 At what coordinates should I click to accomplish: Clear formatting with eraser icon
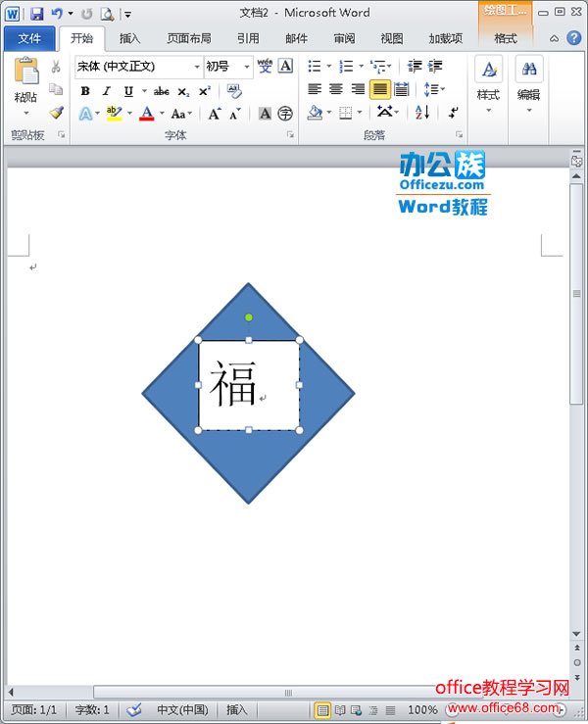(234, 91)
